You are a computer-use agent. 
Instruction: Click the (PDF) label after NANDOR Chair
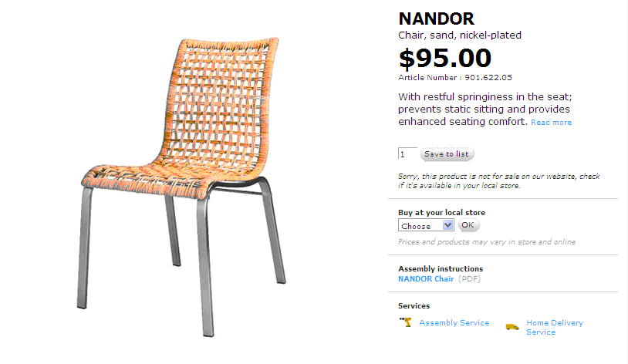(x=470, y=278)
